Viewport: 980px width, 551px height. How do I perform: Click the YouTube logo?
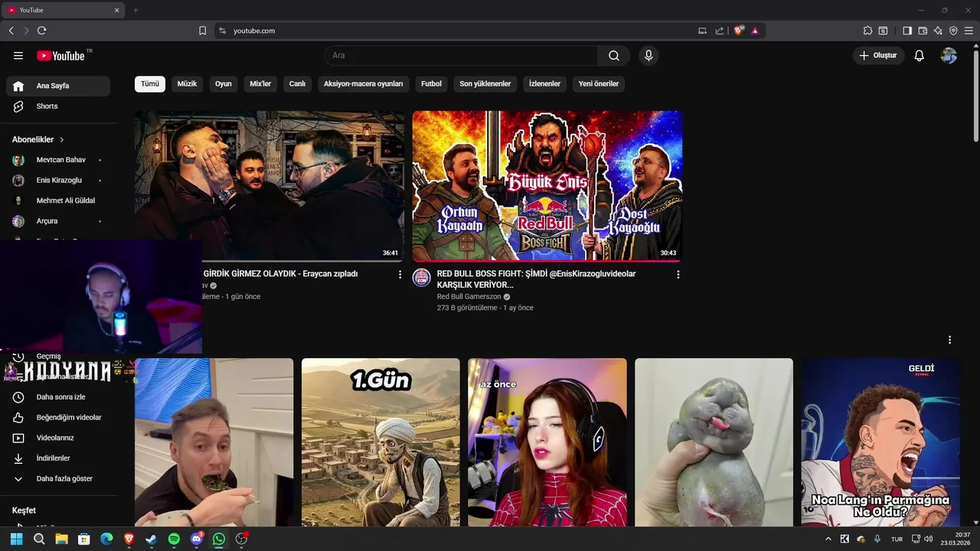pyautogui.click(x=60, y=56)
